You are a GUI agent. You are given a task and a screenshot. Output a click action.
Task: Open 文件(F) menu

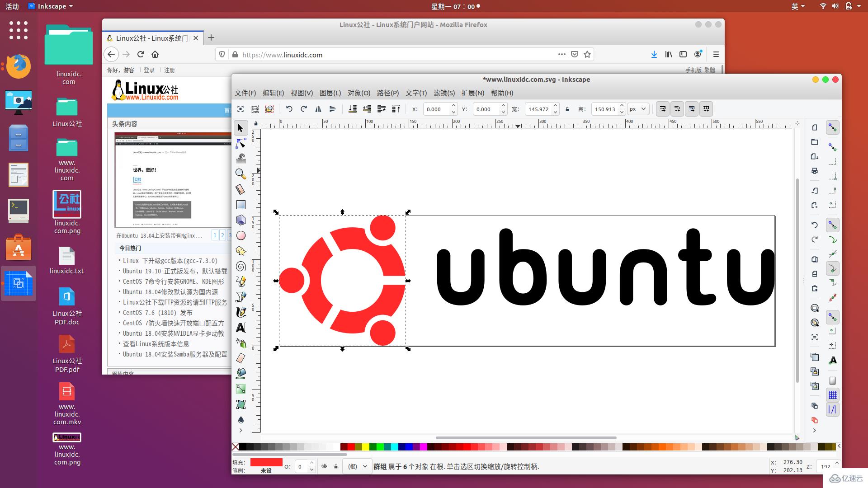pyautogui.click(x=245, y=93)
